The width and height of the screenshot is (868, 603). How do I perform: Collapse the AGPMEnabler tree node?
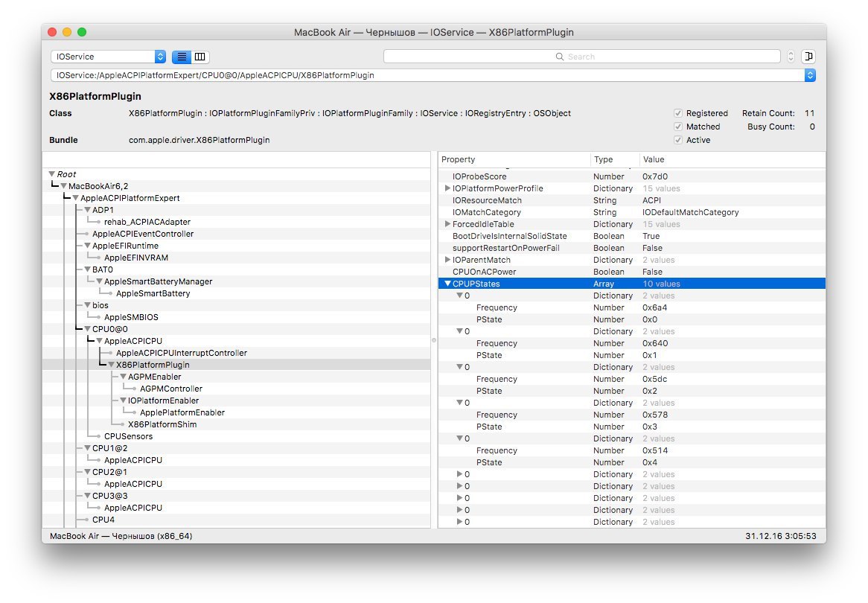(123, 377)
